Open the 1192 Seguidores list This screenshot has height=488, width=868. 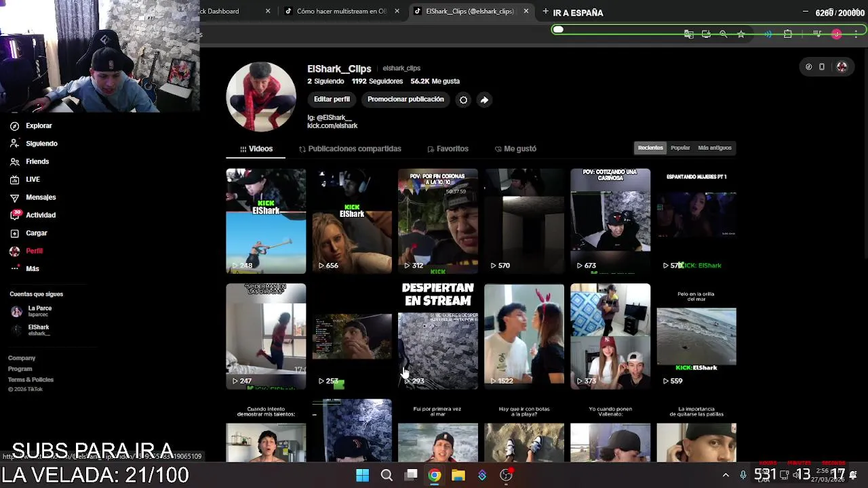click(x=377, y=81)
